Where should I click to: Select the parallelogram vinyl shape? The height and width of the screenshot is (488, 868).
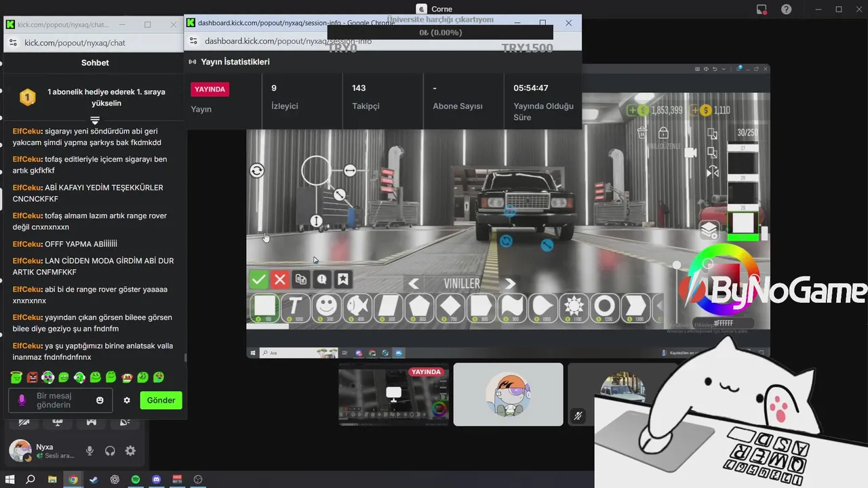pos(389,308)
